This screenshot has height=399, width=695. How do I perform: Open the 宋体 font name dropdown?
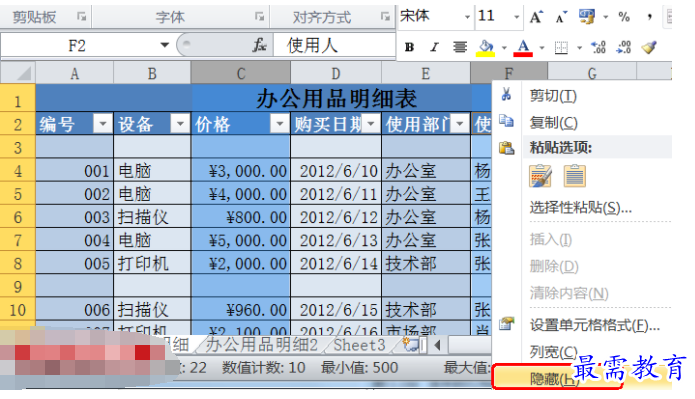467,17
